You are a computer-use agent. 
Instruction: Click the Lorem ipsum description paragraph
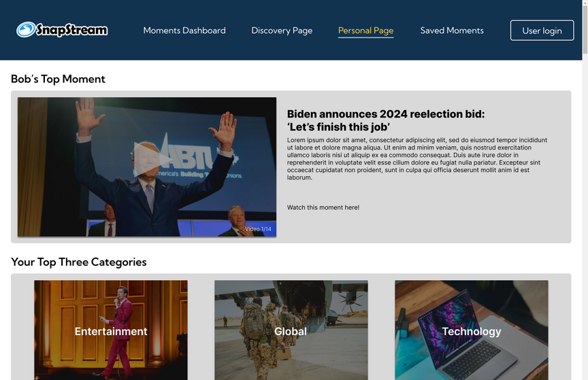417,158
